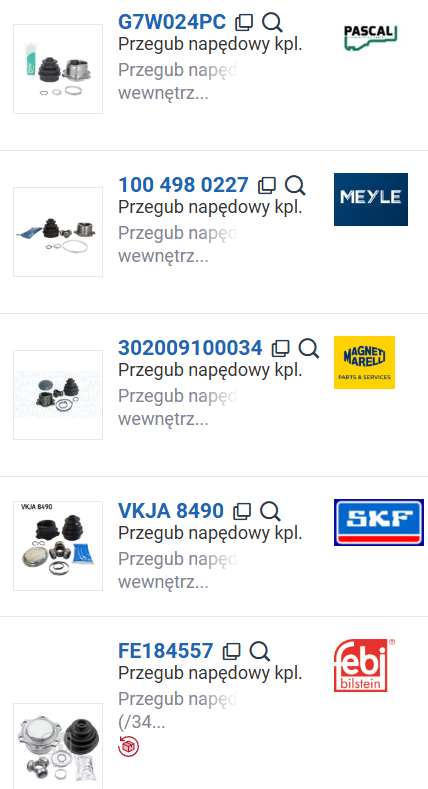Copy part number 302009100034
Viewport: 428px width, 789px height.
pos(280,348)
